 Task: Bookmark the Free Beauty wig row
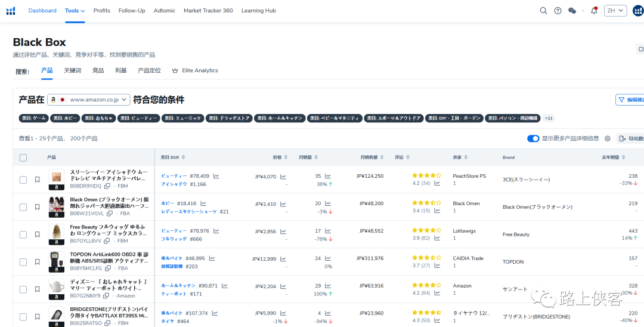(37, 235)
